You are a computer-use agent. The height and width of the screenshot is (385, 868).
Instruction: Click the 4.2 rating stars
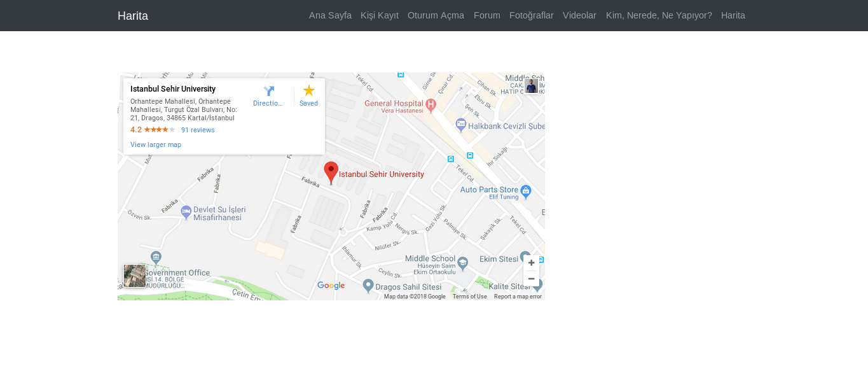(159, 130)
